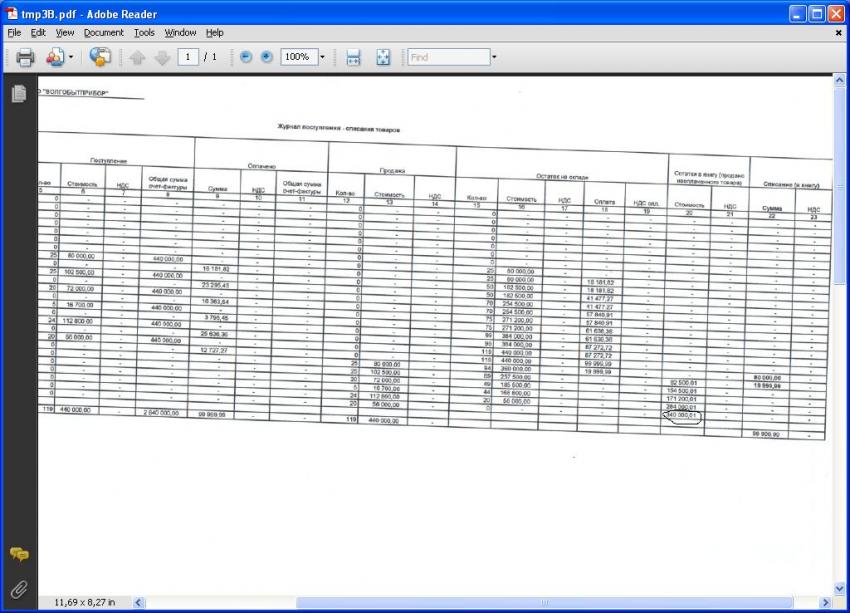Expand the 100% zoom level dropdown

321,58
